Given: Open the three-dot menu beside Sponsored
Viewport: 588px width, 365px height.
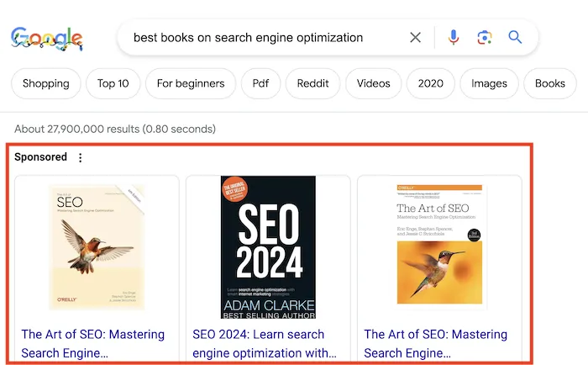Looking at the screenshot, I should click(81, 157).
